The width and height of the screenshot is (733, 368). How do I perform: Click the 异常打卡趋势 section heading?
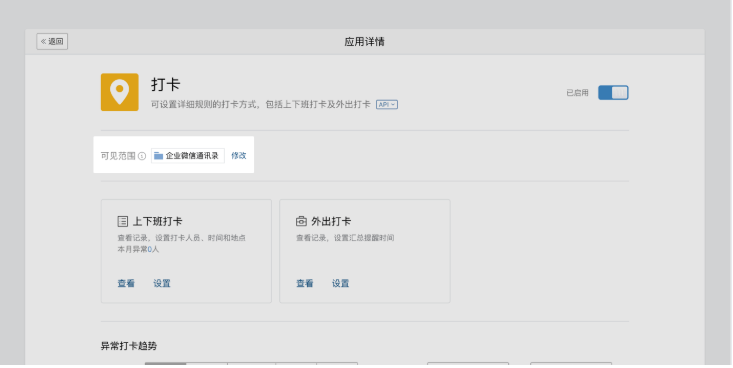click(129, 346)
